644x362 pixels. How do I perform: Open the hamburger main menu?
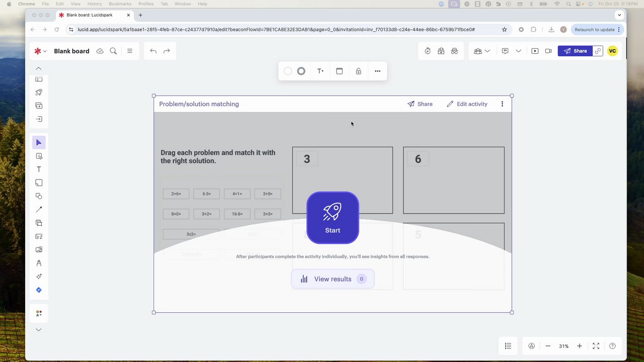(130, 51)
